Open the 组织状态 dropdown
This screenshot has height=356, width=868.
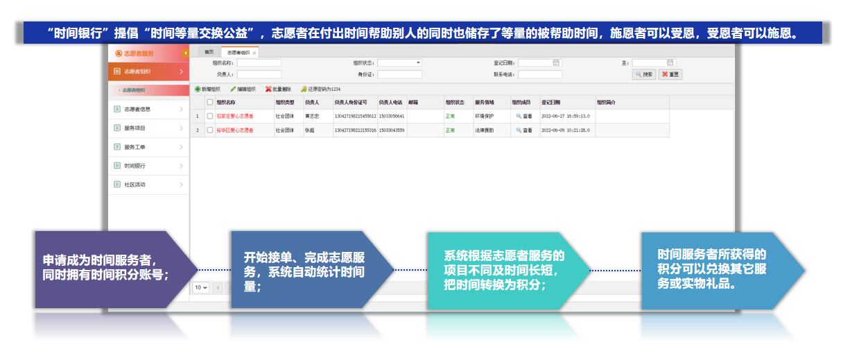[x=418, y=63]
